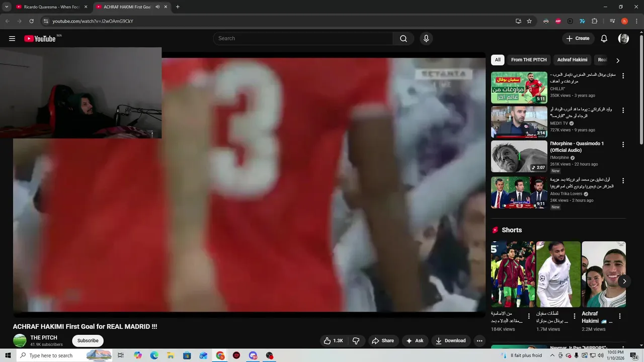View site information icon in address bar
The width and height of the screenshot is (644, 362).
pyautogui.click(x=46, y=21)
